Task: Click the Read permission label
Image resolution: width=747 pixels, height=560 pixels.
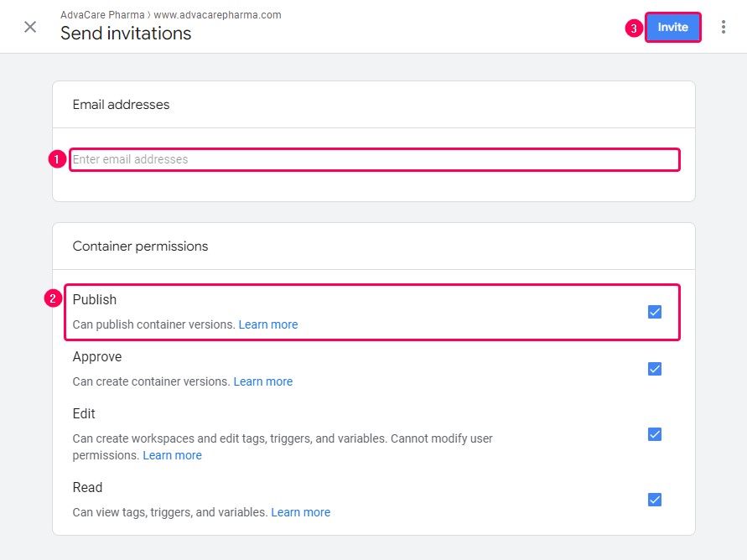Action: pos(87,488)
